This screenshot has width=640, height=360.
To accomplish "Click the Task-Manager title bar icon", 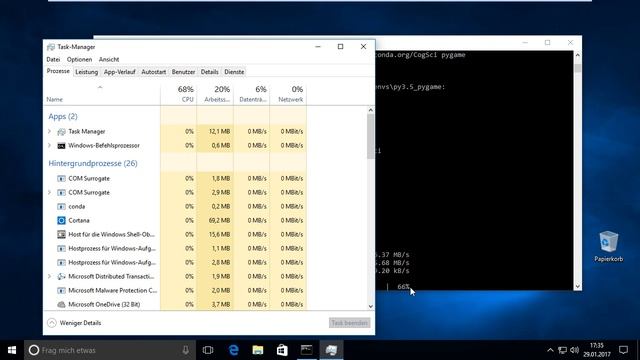I will pos(51,47).
